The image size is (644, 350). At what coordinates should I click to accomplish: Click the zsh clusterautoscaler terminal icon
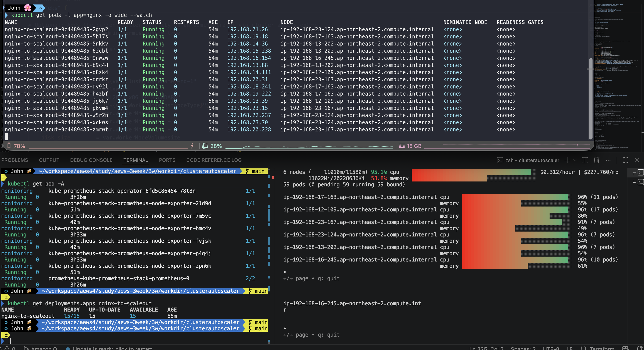coord(500,160)
